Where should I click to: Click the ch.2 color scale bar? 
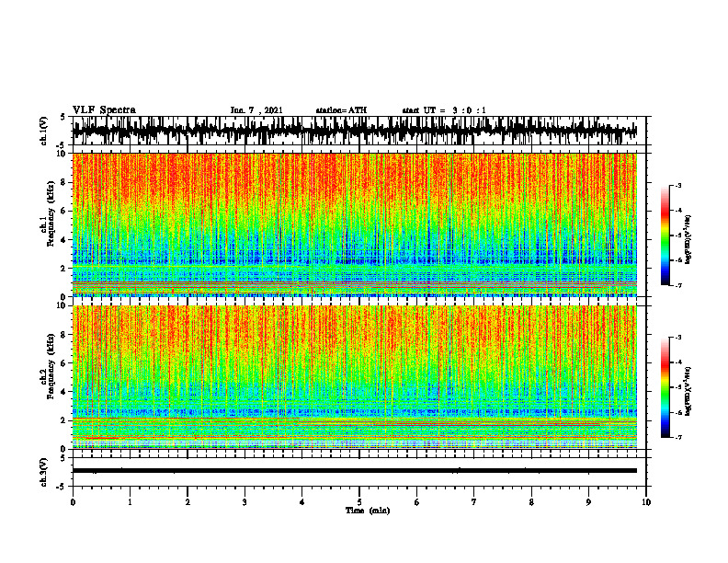tap(665, 387)
